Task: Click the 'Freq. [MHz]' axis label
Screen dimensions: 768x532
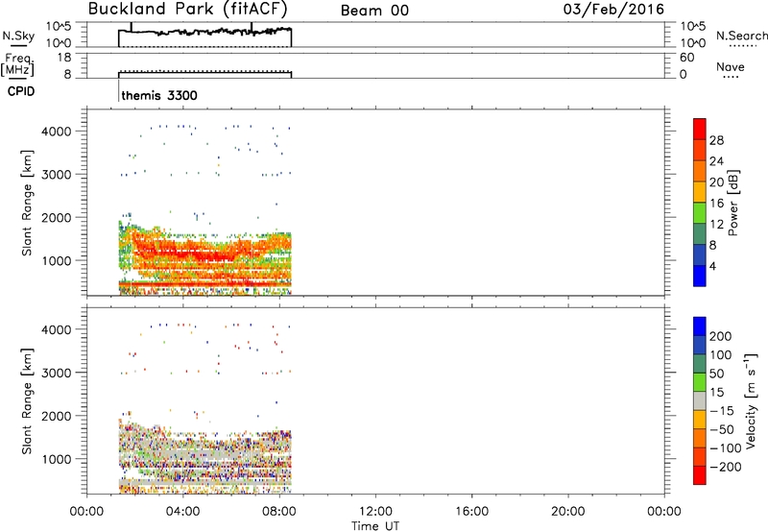Action: coord(19,65)
